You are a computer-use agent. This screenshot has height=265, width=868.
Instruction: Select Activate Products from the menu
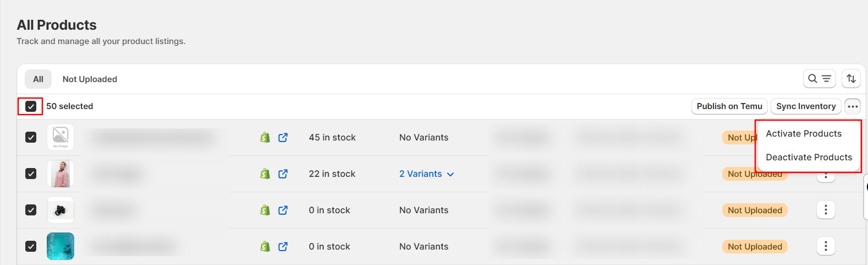tap(804, 133)
